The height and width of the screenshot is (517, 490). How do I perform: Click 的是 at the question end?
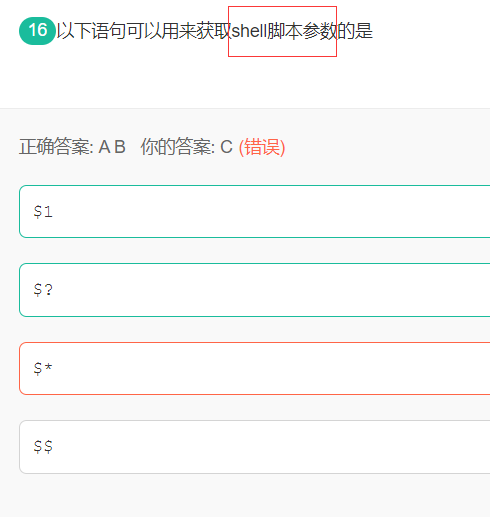coord(355,31)
